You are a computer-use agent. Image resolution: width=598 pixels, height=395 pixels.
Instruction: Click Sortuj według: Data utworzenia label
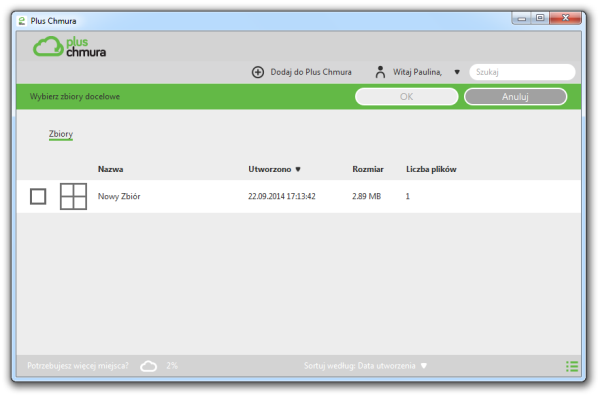[x=359, y=366]
